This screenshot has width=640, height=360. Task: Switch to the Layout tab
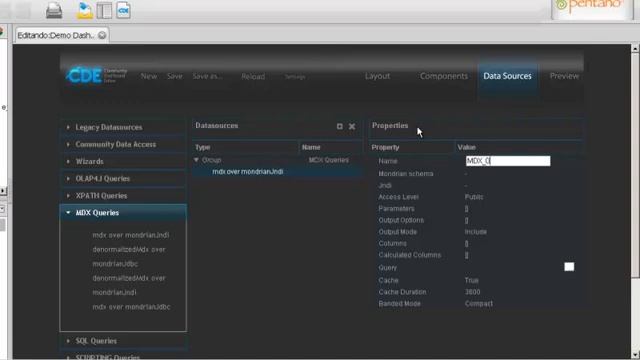coord(377,76)
